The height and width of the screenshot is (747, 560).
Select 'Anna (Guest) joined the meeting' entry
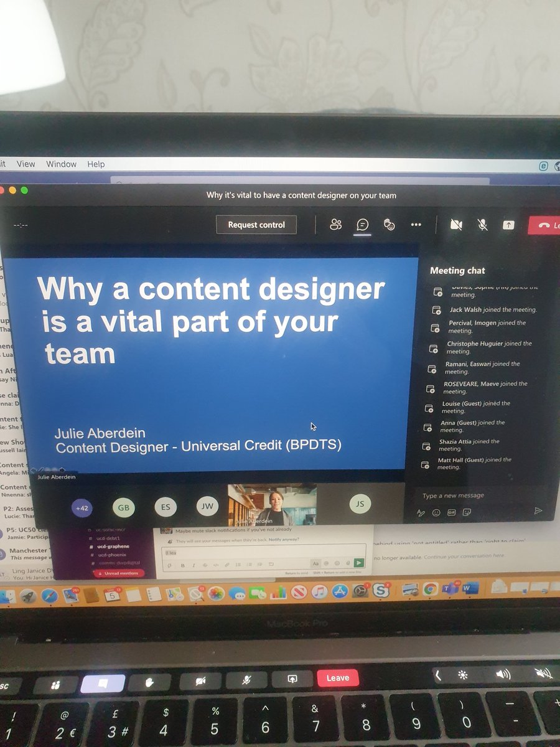(464, 426)
